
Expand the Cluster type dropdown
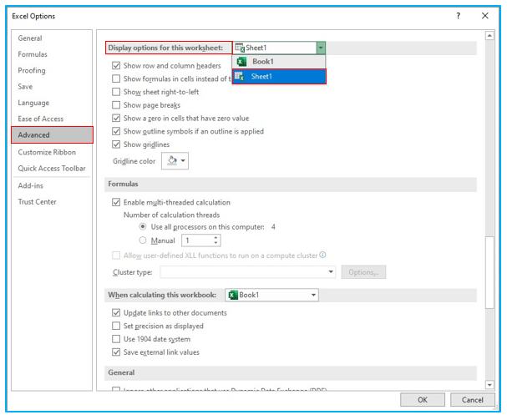[331, 272]
